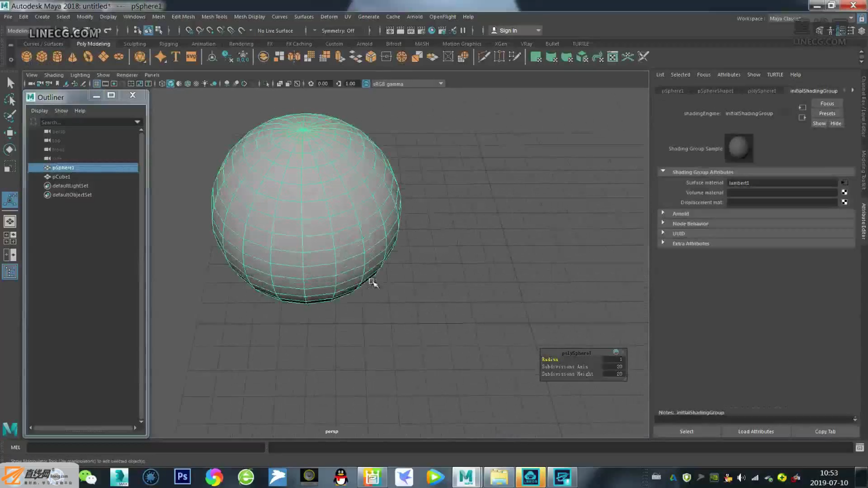Click the Pause Viewport 2.0 display icon

coord(463,30)
